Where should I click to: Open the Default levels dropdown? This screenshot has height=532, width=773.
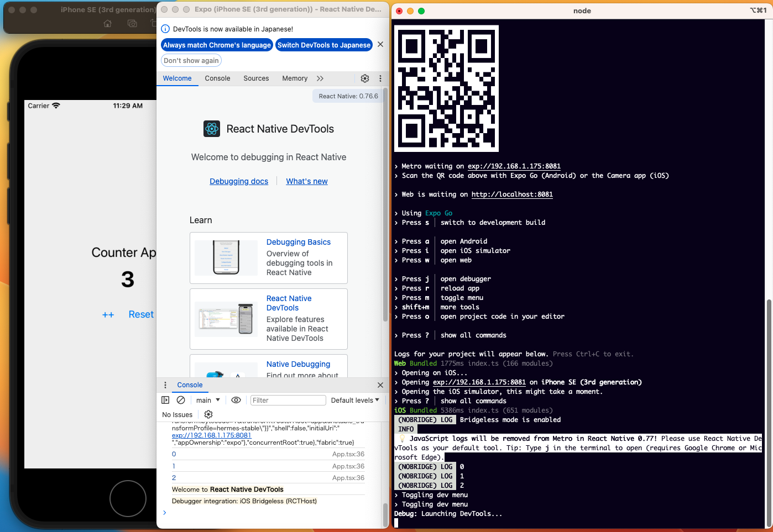[355, 400]
